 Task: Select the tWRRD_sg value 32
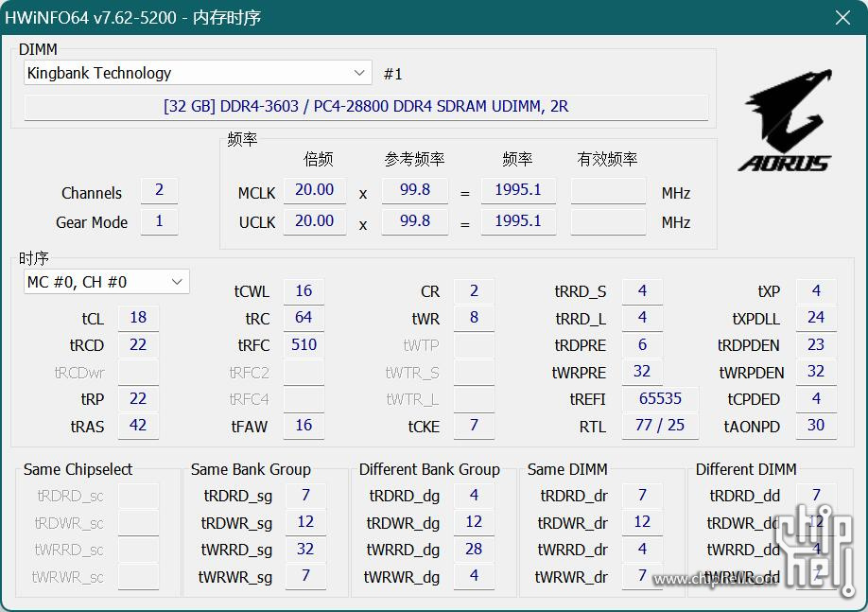(x=305, y=550)
